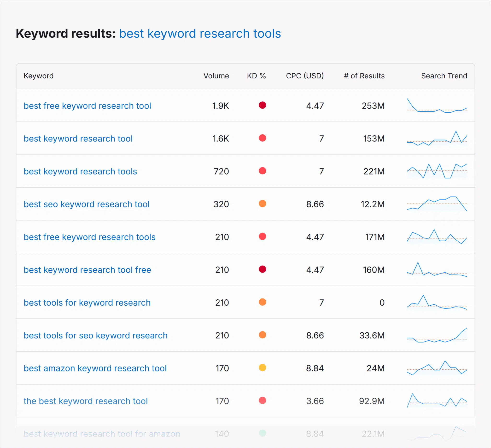Select results value '253M'

373,106
